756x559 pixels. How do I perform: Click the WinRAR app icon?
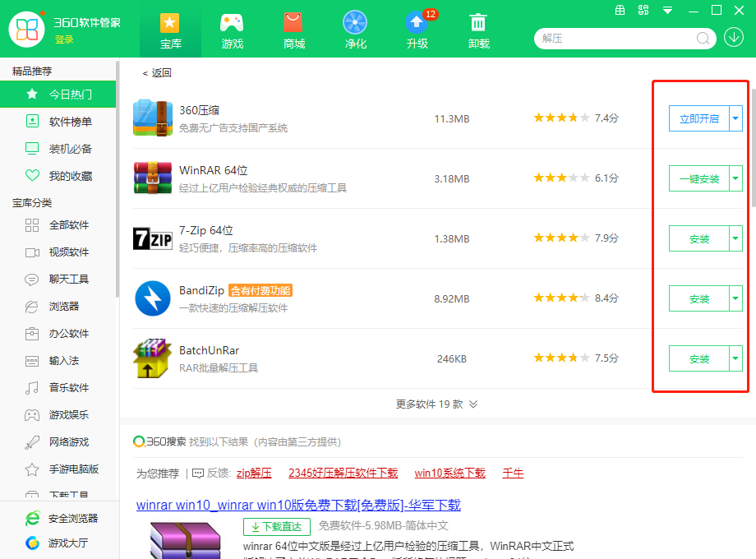pos(150,178)
